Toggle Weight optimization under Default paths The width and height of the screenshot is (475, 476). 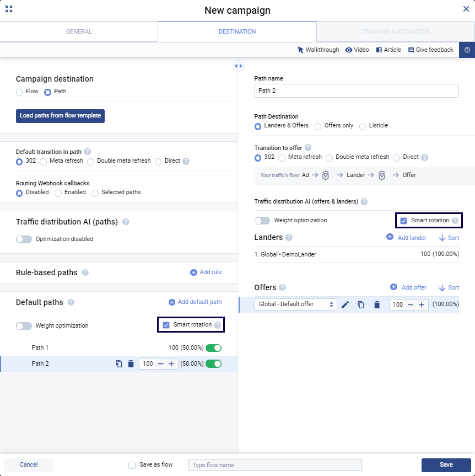24,326
